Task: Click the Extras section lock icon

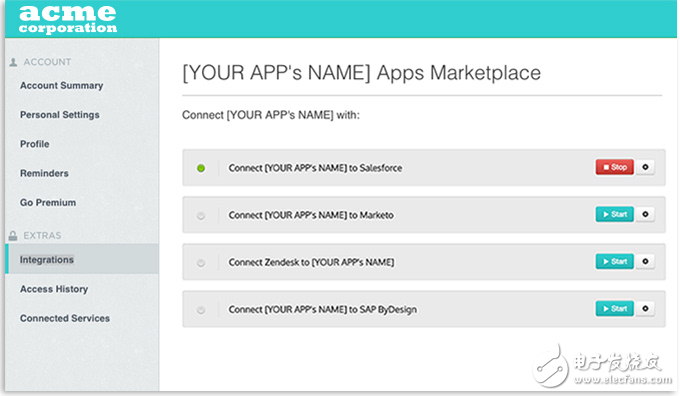Action: point(13,236)
